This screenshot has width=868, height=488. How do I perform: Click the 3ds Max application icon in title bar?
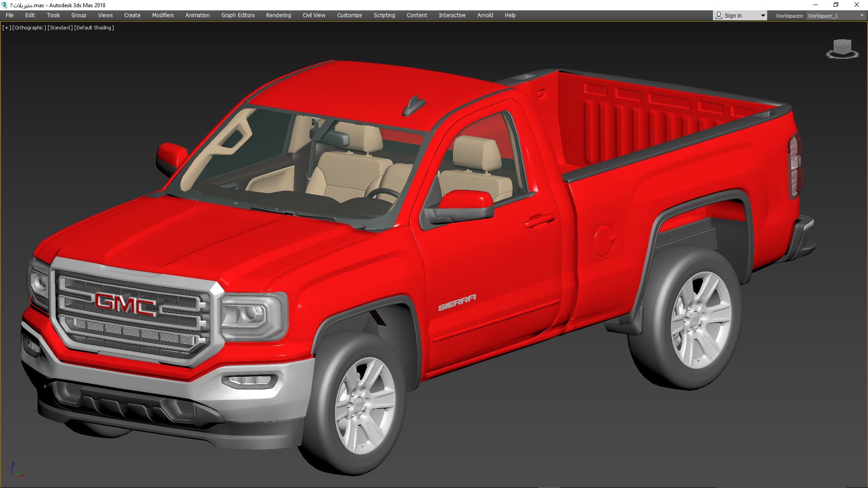point(5,5)
